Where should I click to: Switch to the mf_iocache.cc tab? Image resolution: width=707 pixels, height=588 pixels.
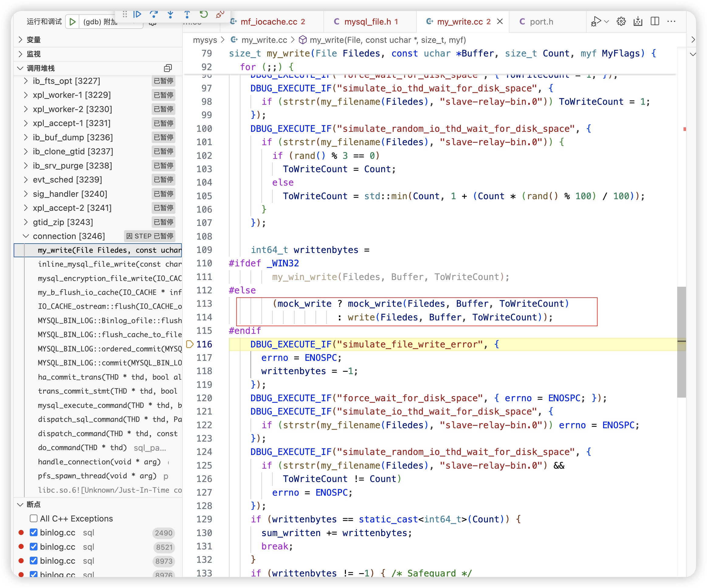268,22
